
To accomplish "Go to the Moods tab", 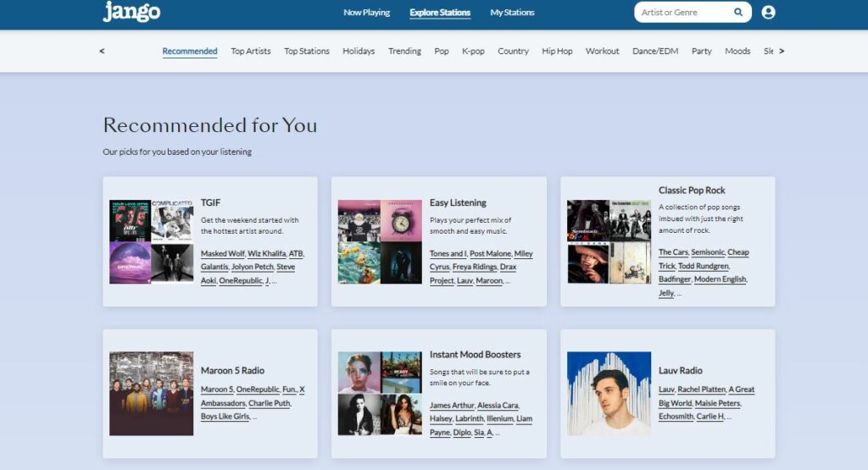I will point(738,51).
